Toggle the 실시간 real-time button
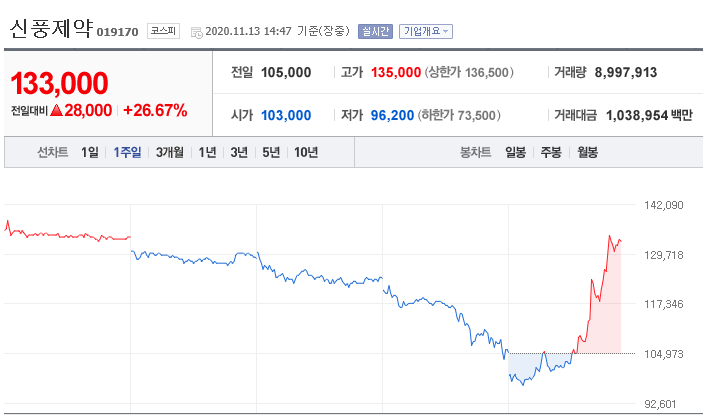Screen dimensions: 703x415 [375, 31]
